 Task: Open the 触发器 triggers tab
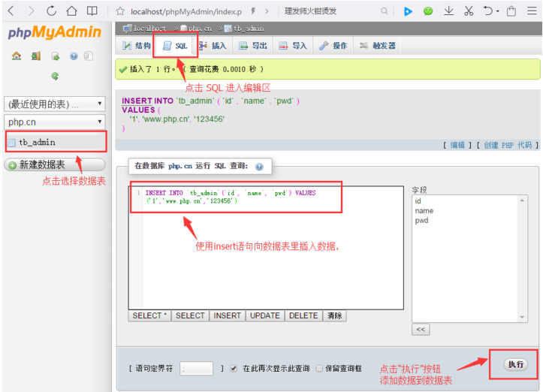click(377, 46)
